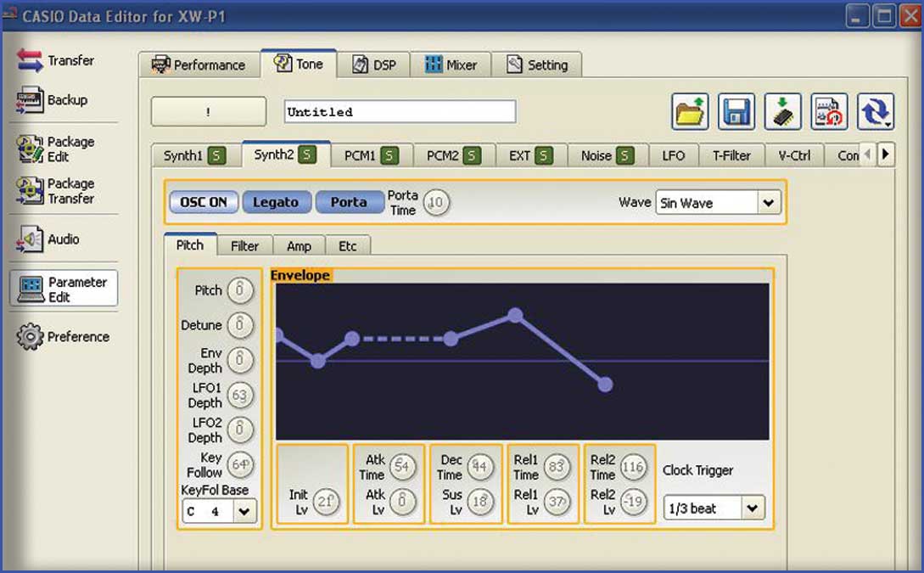Click the Porta Time knob
The image size is (924, 573).
coord(436,203)
